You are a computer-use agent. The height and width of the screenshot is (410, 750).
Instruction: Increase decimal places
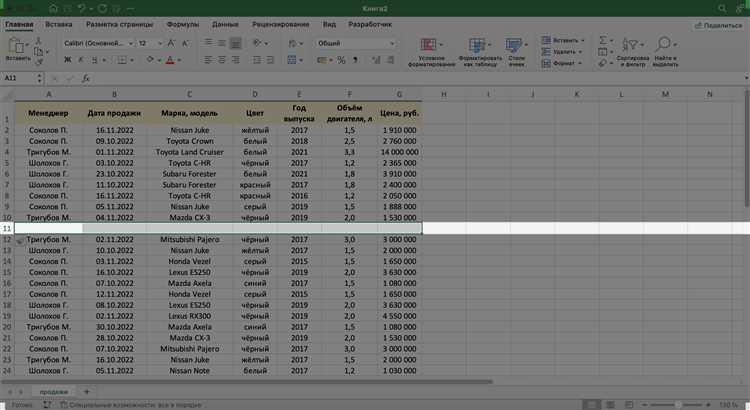tap(376, 60)
